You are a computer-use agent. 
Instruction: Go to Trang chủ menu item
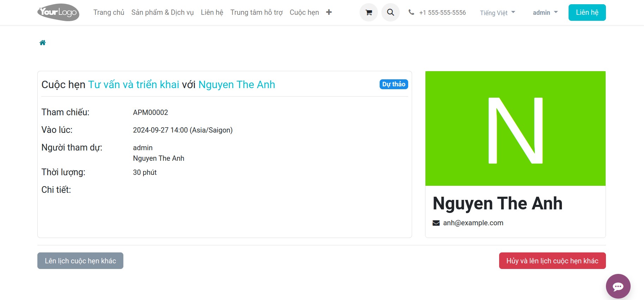(109, 12)
